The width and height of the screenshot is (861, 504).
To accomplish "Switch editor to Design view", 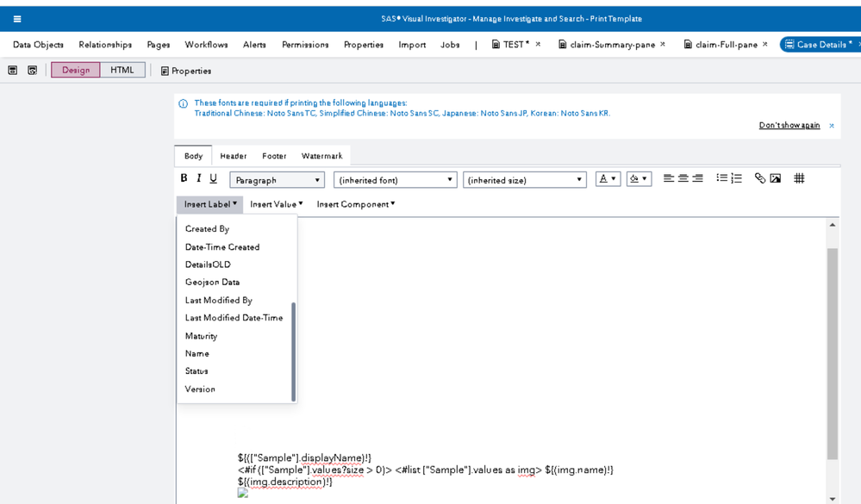I will [76, 70].
